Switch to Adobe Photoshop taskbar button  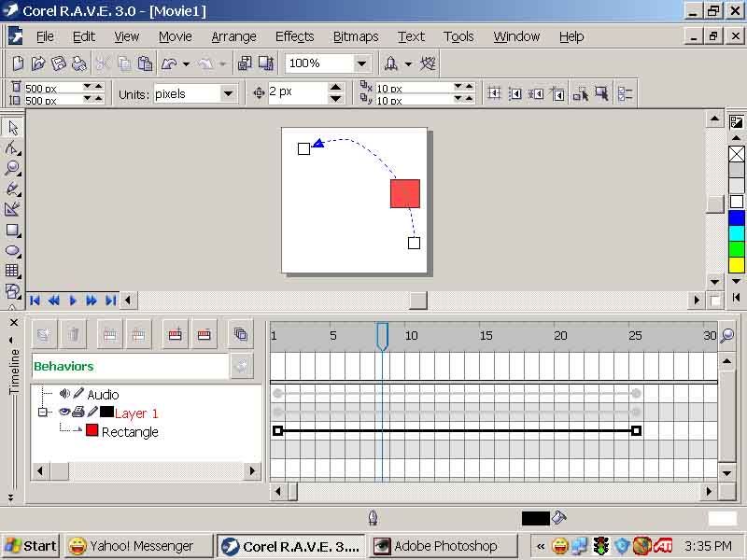pos(443,546)
